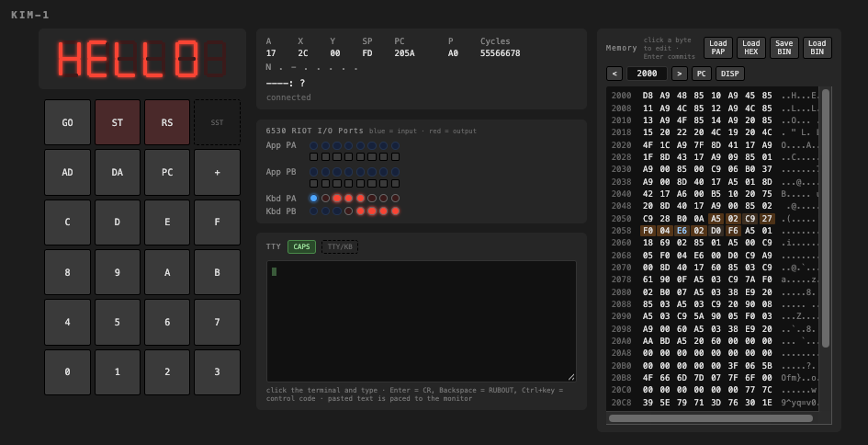This screenshot has width=868, height=445.
Task: Tap keypad digit 6
Action: [167, 322]
